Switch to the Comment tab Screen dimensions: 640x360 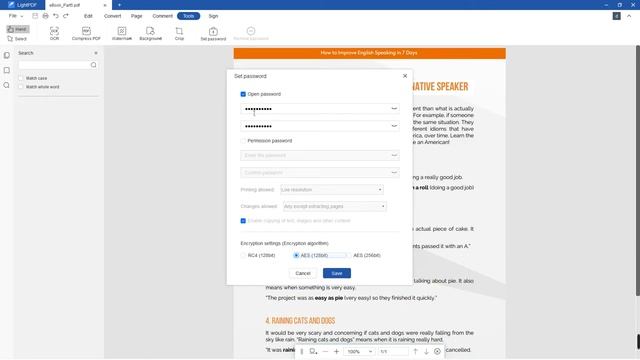point(162,16)
